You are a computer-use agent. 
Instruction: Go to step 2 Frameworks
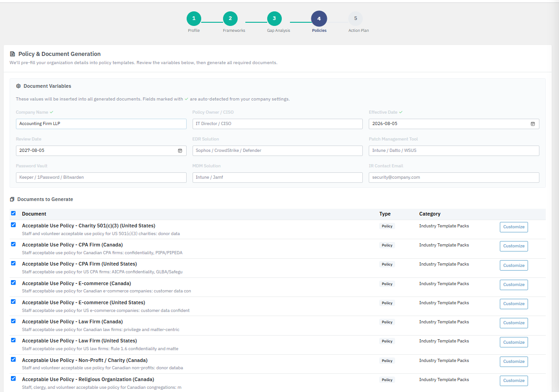pos(230,19)
